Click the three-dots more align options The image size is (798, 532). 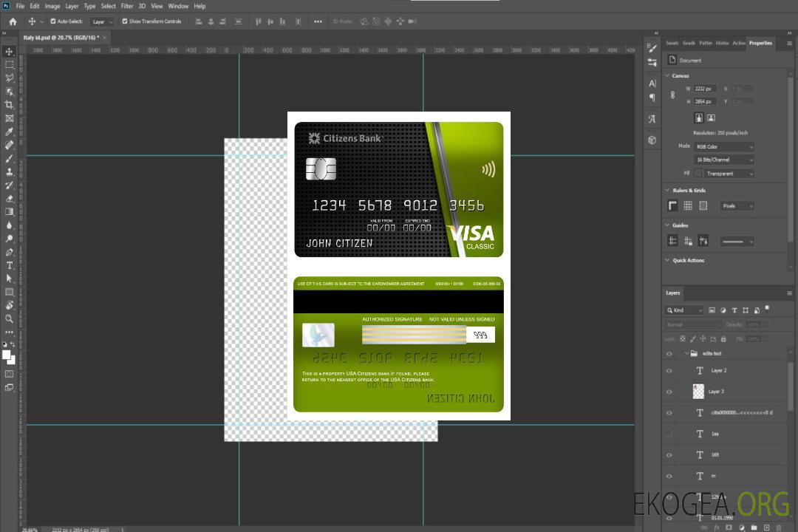point(318,21)
